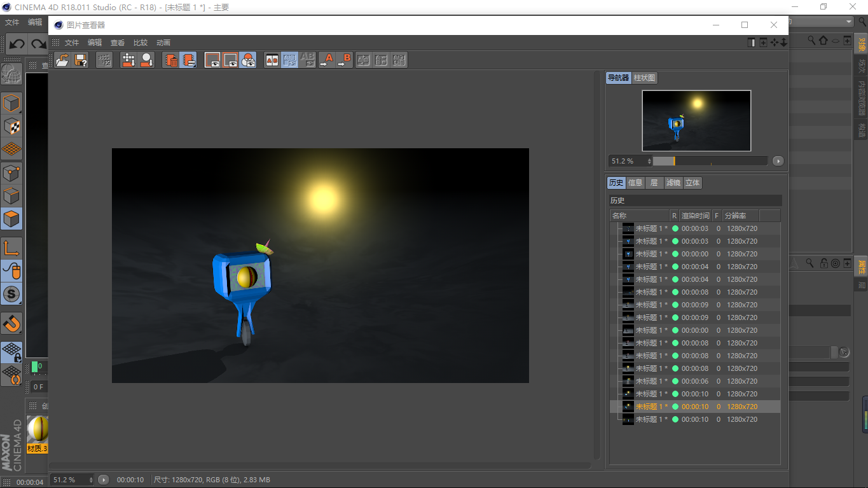This screenshot has width=868, height=488.
Task: Click the Set as A comparison icon
Action: pos(326,60)
